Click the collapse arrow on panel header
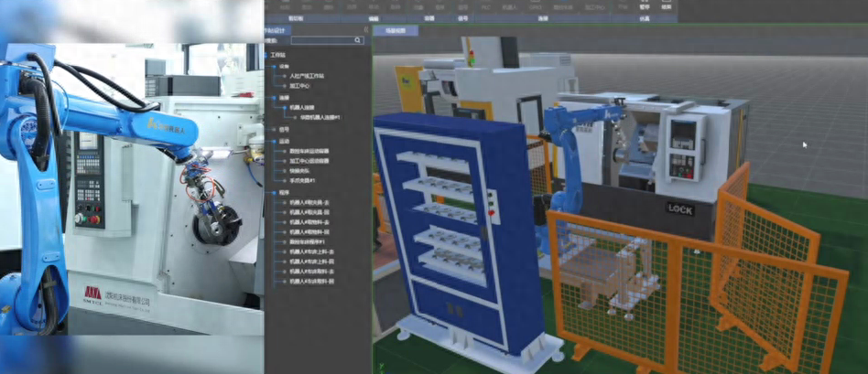868x374 pixels. (x=366, y=29)
